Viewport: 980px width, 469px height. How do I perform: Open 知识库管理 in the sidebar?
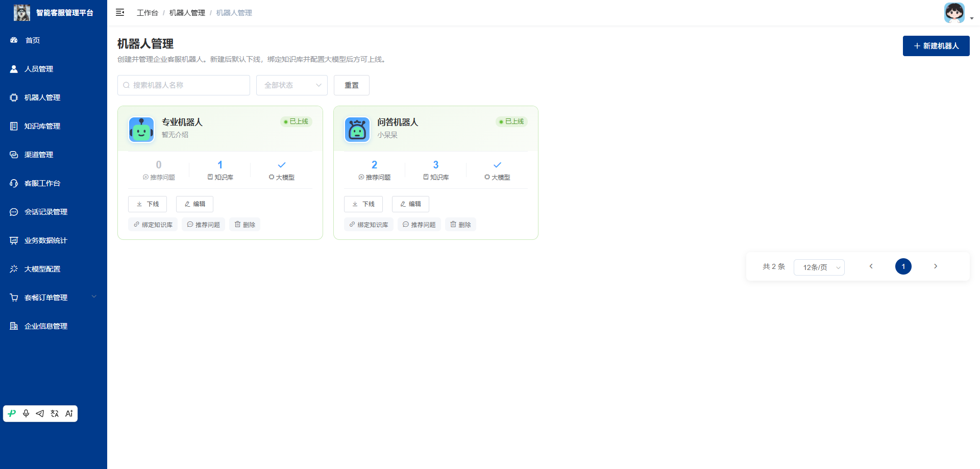coord(54,126)
